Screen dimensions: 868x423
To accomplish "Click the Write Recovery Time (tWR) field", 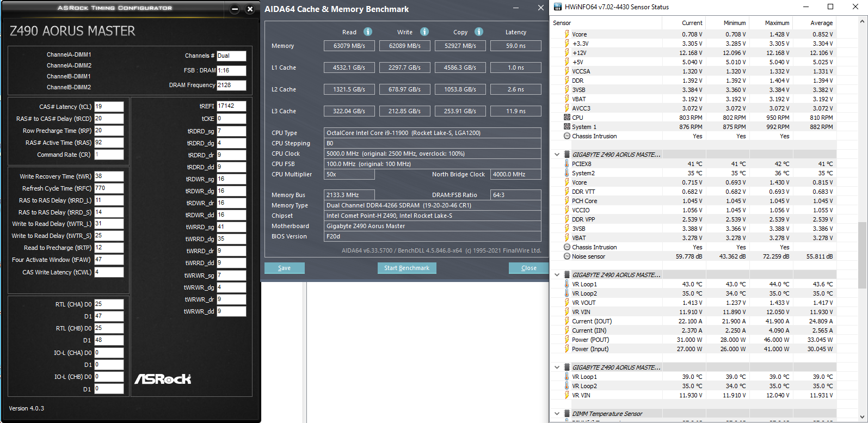I will pos(109,176).
